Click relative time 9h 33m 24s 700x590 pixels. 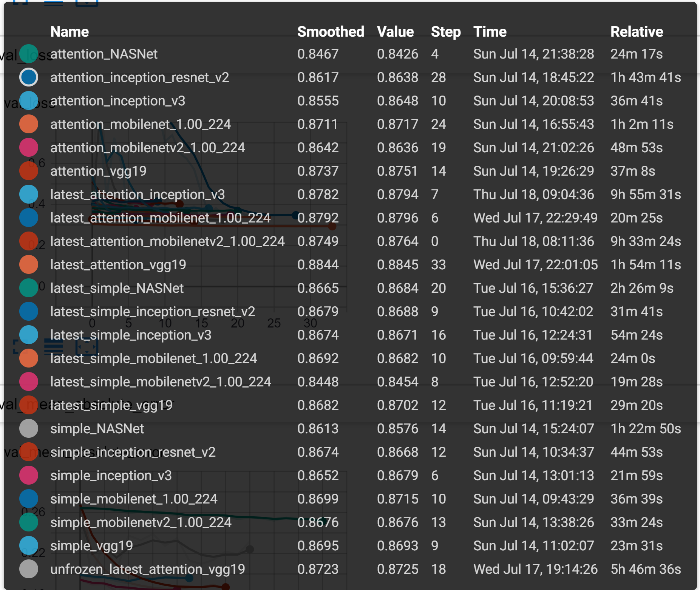646,241
